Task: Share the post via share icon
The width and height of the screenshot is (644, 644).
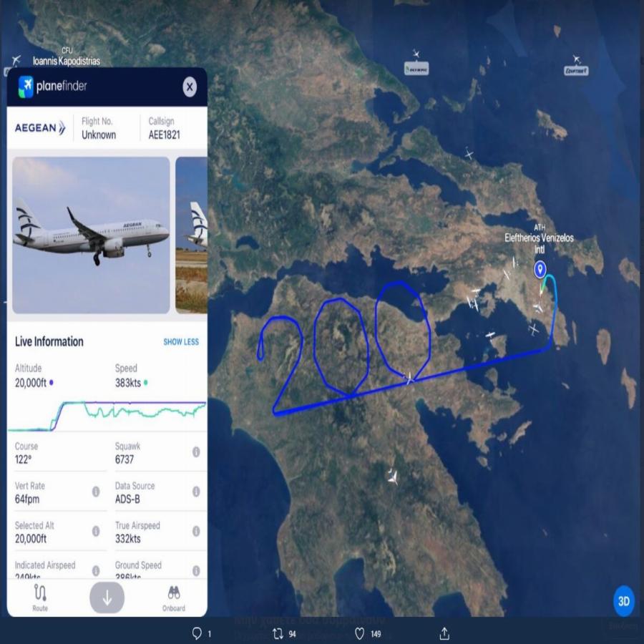Action: point(444,633)
